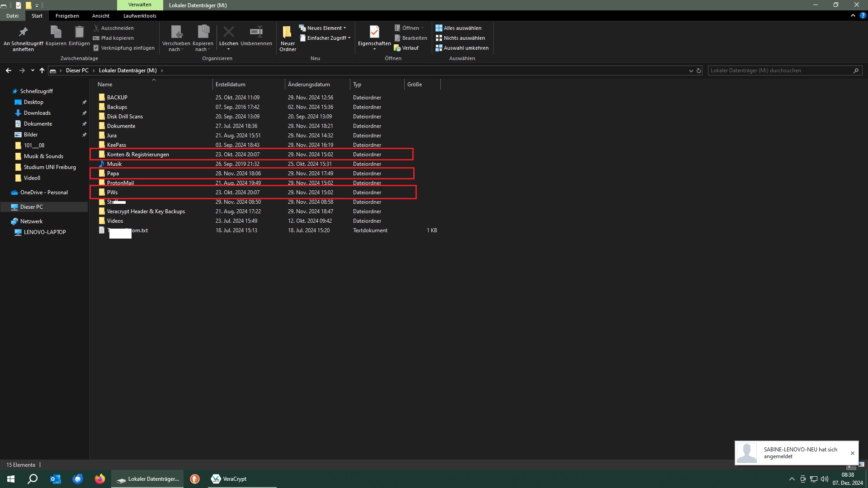Click the Pin to Quick Access (An Schnellzugriff anheften) icon
This screenshot has width=868, height=488.
tap(23, 32)
